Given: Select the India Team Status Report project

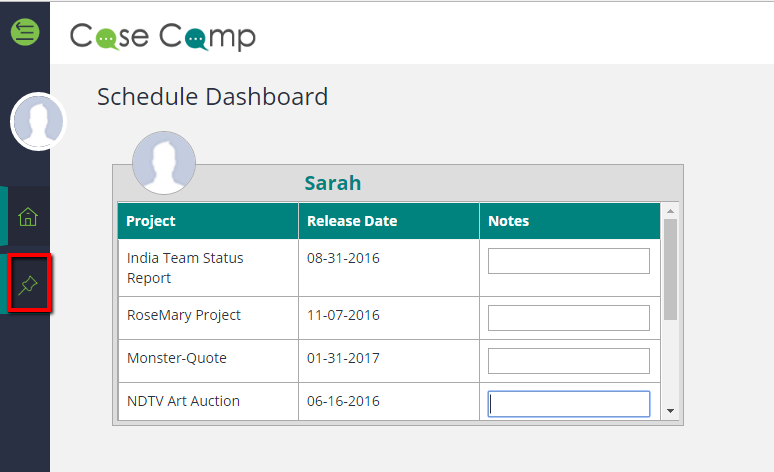Looking at the screenshot, I should coord(185,268).
